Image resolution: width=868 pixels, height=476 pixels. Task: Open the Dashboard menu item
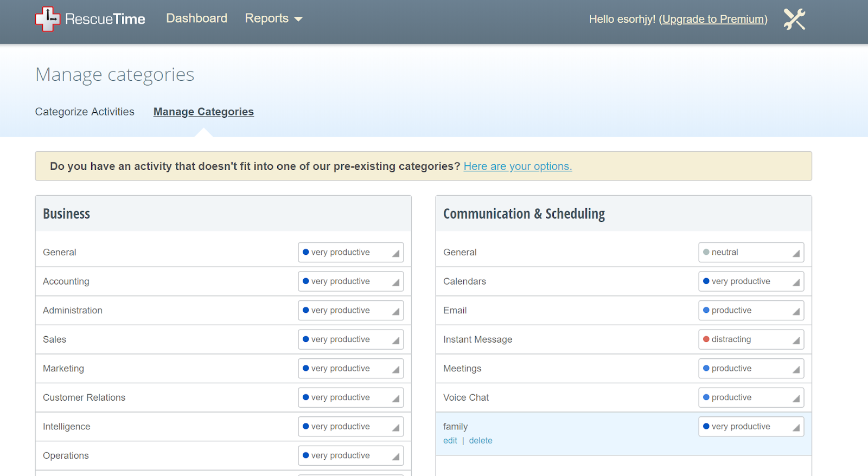click(196, 18)
